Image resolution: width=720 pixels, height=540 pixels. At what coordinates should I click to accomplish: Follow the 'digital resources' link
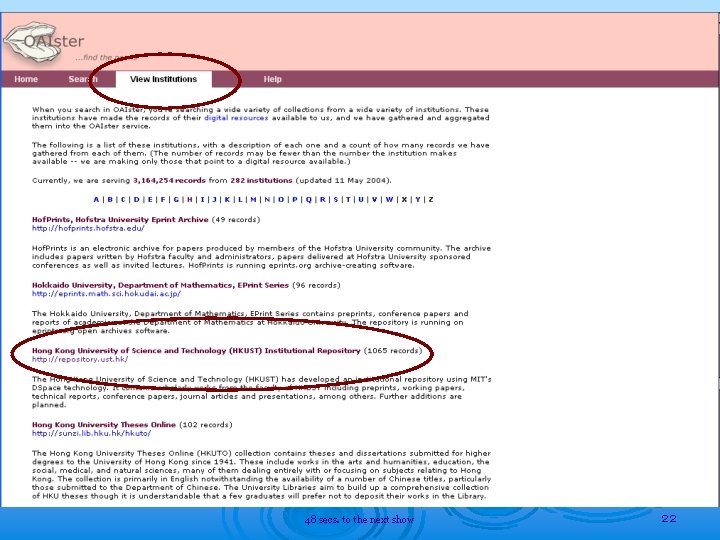236,118
